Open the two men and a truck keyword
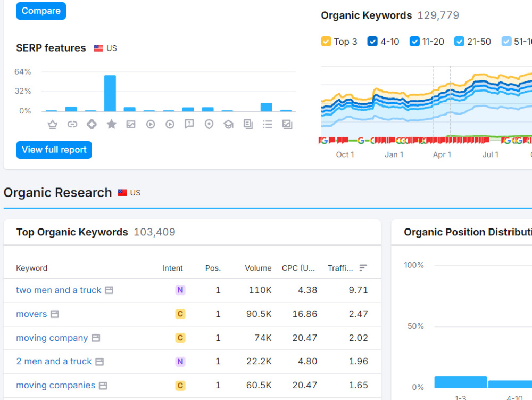Image resolution: width=532 pixels, height=400 pixels. (x=59, y=290)
